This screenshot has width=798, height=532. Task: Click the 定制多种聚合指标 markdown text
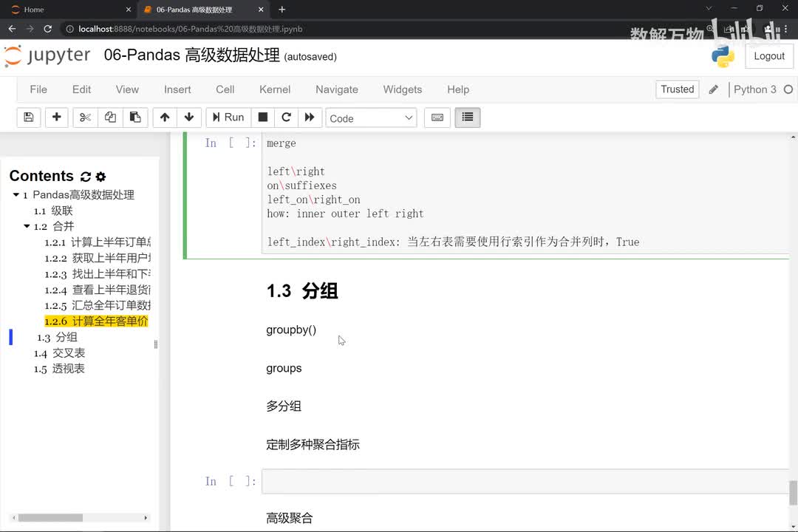[313, 444]
